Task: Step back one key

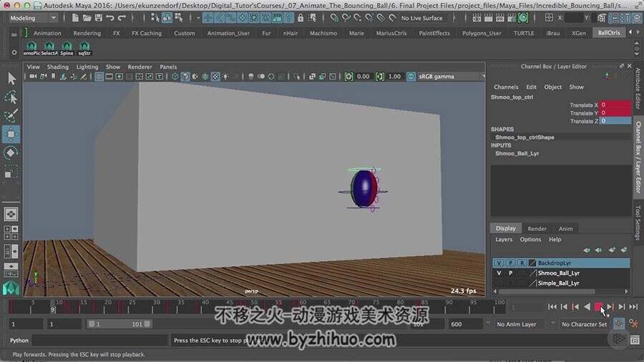Action: click(x=575, y=307)
